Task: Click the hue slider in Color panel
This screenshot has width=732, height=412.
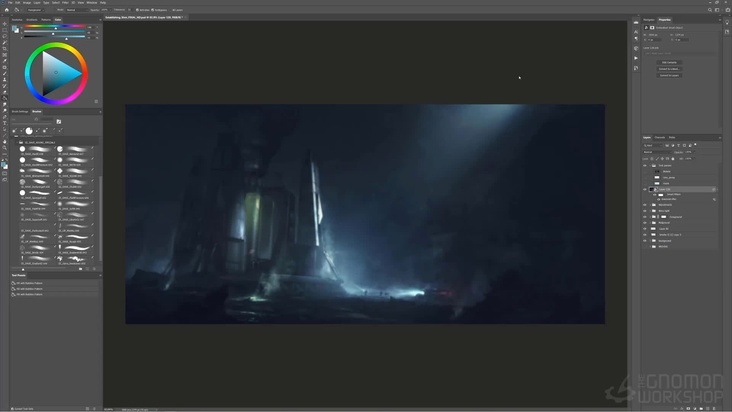Action: (55, 26)
